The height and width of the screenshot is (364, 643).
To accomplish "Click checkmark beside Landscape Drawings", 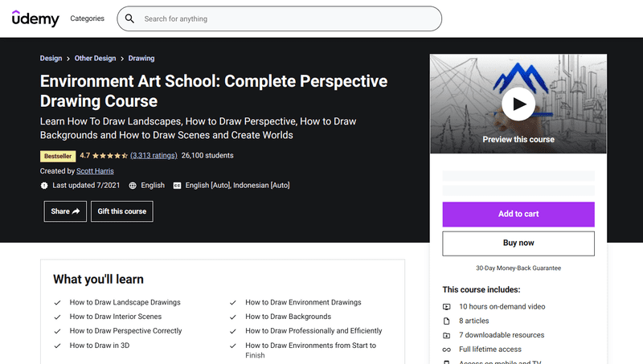I will tap(57, 302).
